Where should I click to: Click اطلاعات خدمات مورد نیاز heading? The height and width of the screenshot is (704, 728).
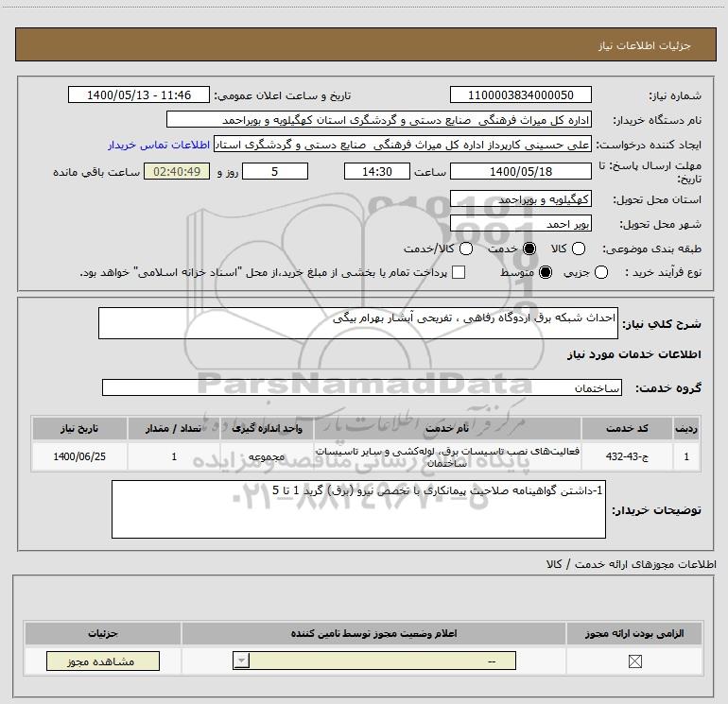click(634, 354)
